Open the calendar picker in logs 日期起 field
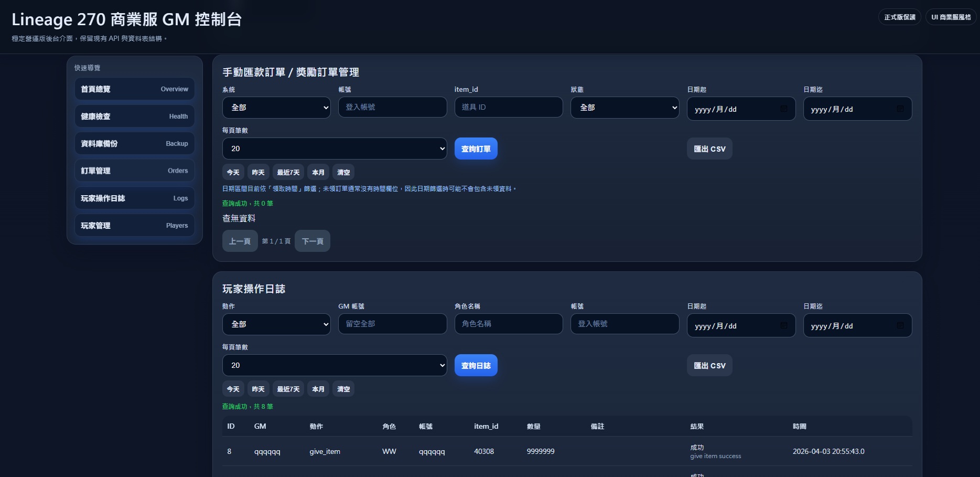The height and width of the screenshot is (477, 980). 784,325
